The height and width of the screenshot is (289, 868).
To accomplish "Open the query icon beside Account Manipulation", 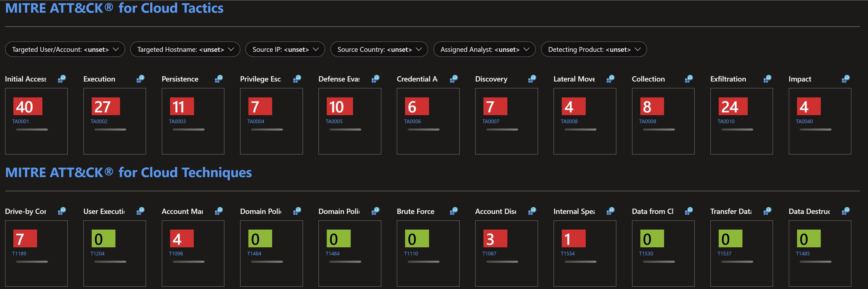I will (x=219, y=211).
